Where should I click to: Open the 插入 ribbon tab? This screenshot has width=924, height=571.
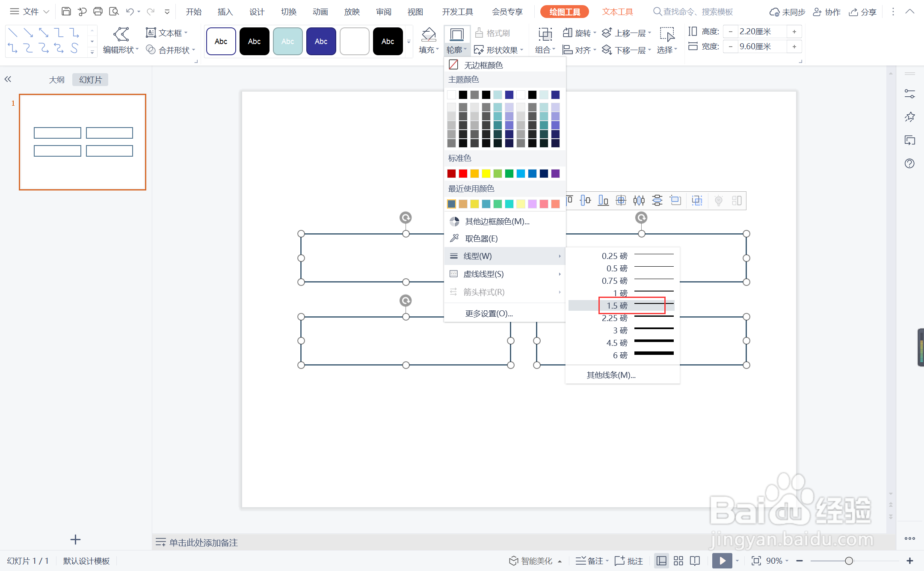225,12
